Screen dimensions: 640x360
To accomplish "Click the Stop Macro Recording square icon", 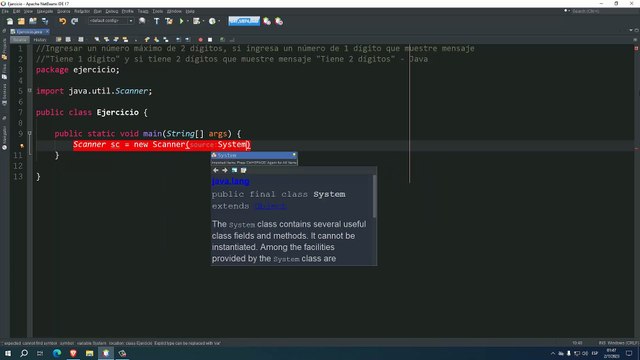I will click(x=210, y=40).
